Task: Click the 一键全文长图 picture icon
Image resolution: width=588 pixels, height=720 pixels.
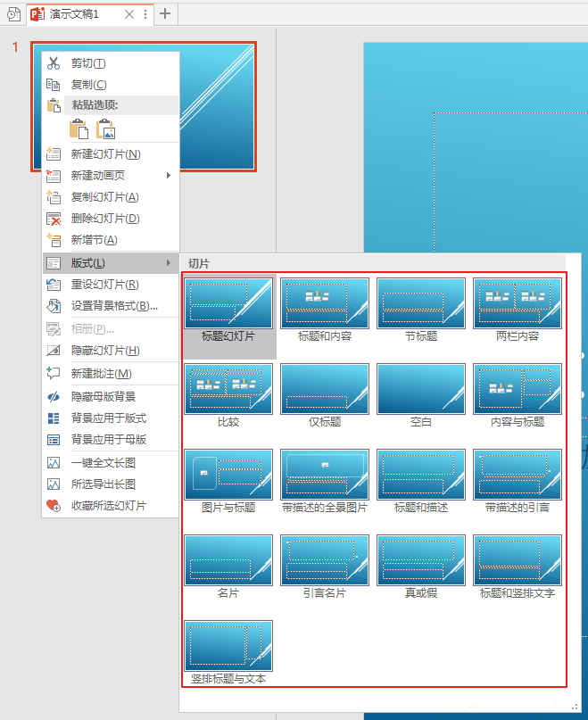Action: click(54, 462)
